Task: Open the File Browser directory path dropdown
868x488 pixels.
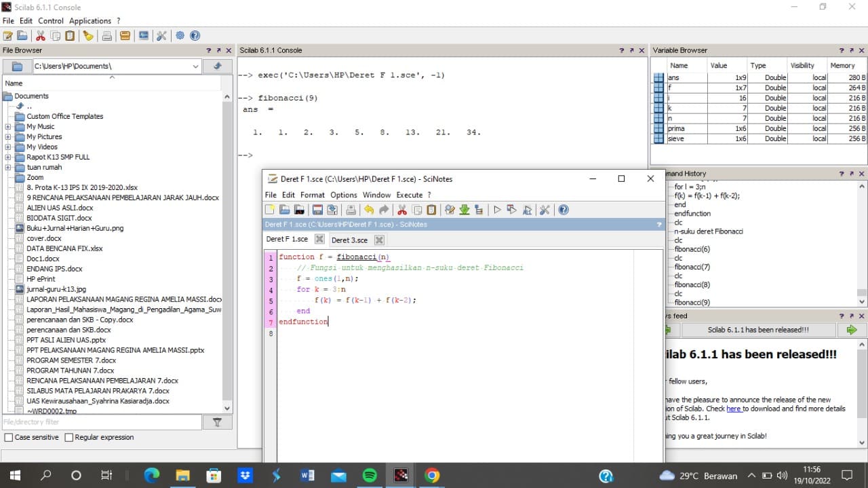Action: click(195, 67)
